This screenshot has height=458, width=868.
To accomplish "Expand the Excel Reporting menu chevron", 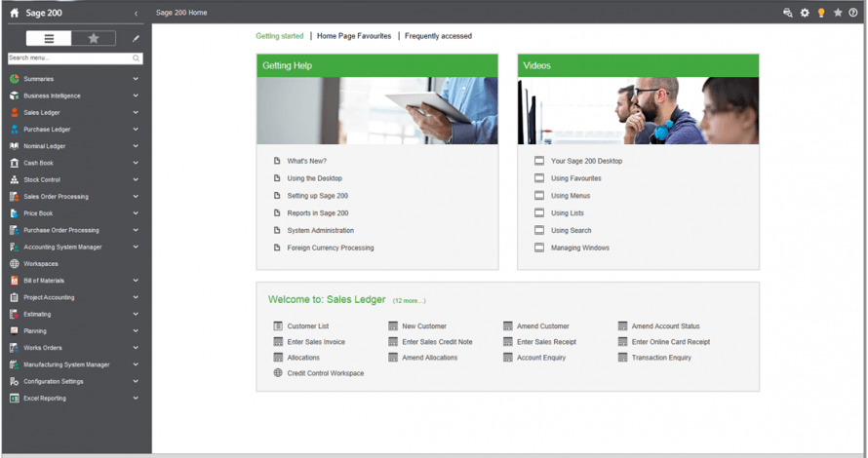I will (136, 399).
